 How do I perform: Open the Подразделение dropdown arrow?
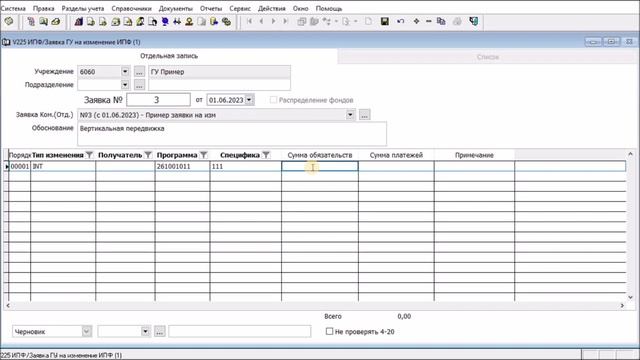coord(125,84)
